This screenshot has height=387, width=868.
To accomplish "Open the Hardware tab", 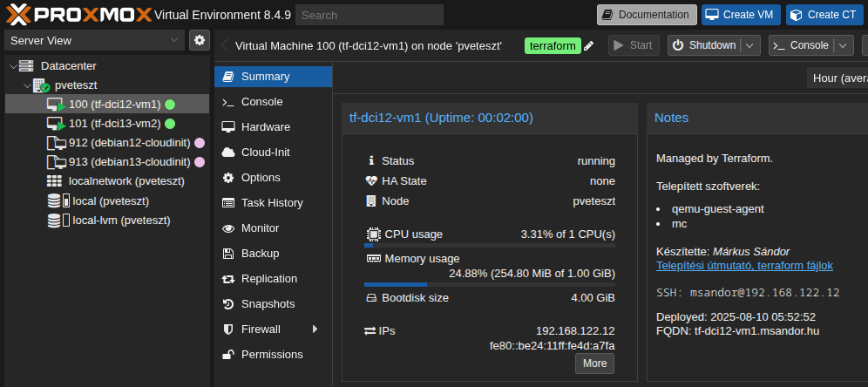I will click(274, 127).
